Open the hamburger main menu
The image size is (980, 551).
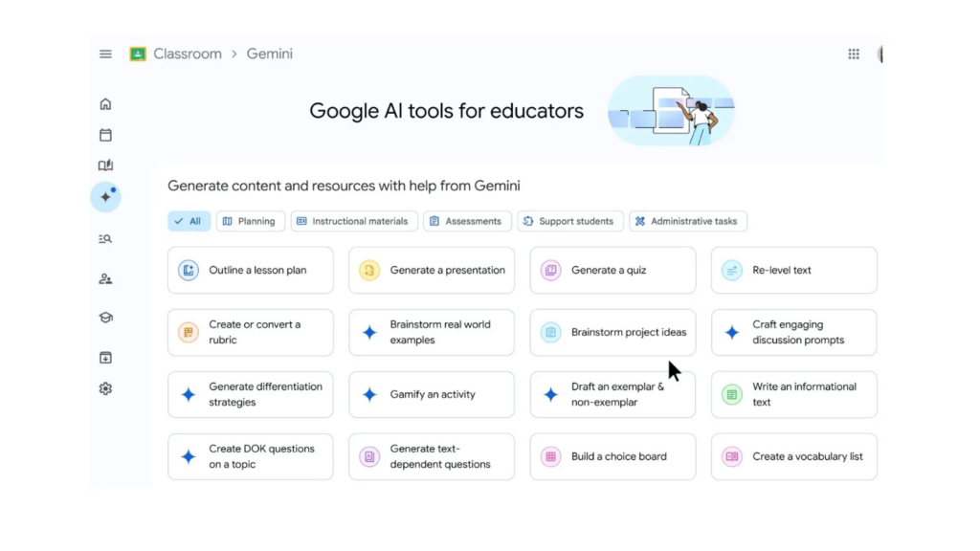point(105,55)
